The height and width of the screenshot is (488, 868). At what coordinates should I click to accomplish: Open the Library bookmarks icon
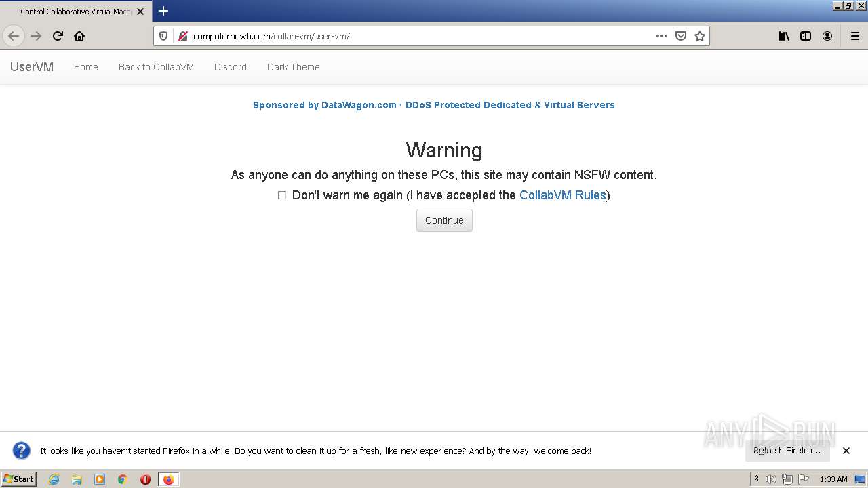[784, 36]
